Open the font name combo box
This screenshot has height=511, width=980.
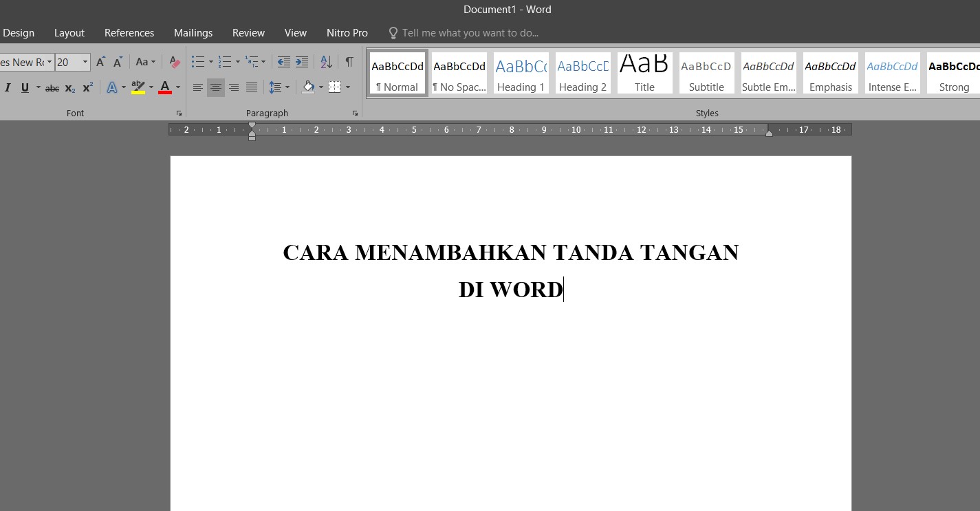click(x=26, y=62)
